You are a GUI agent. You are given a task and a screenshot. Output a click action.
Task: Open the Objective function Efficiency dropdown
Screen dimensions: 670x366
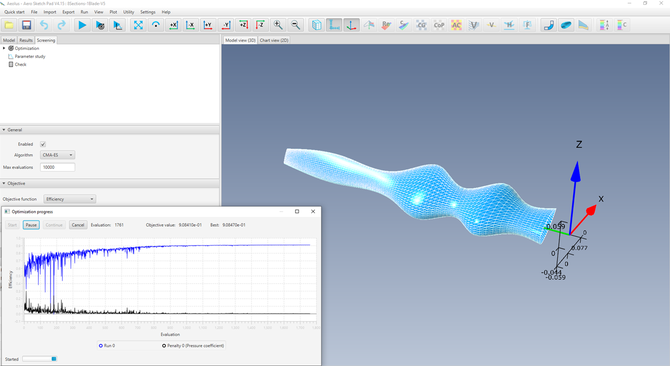pyautogui.click(x=69, y=199)
